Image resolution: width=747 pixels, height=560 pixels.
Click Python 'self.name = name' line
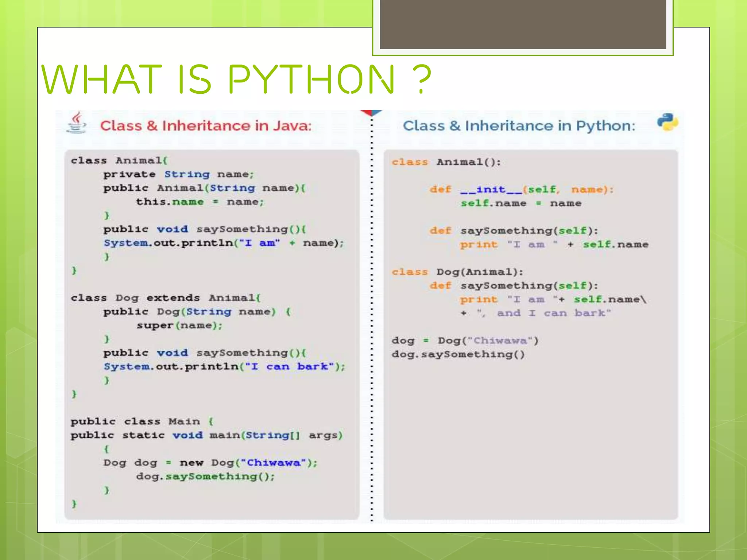point(521,203)
